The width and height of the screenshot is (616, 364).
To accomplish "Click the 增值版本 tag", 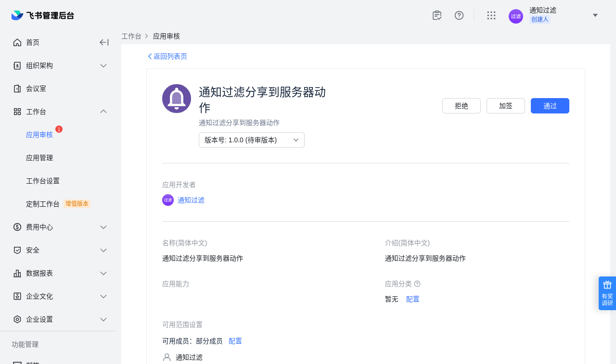I will (x=77, y=204).
